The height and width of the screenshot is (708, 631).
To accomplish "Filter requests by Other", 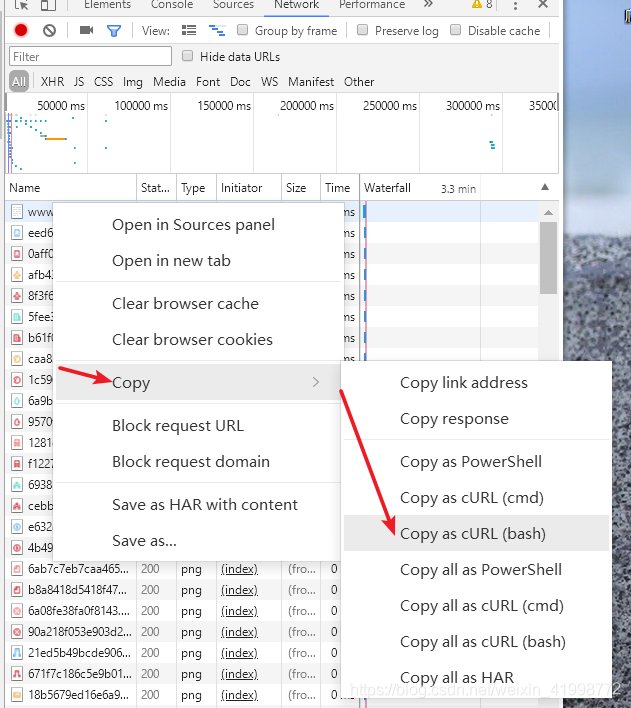I will click(359, 82).
